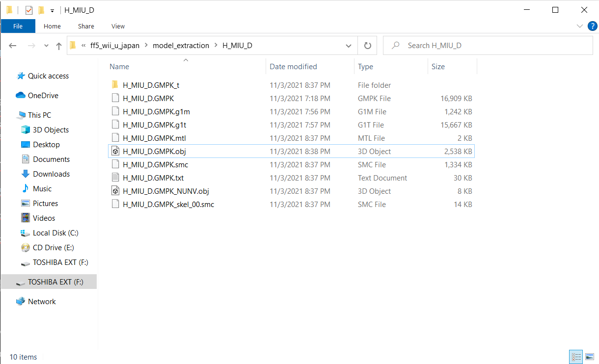This screenshot has height=364, width=599.
Task: Select model_extraction in the address path
Action: [x=181, y=46]
